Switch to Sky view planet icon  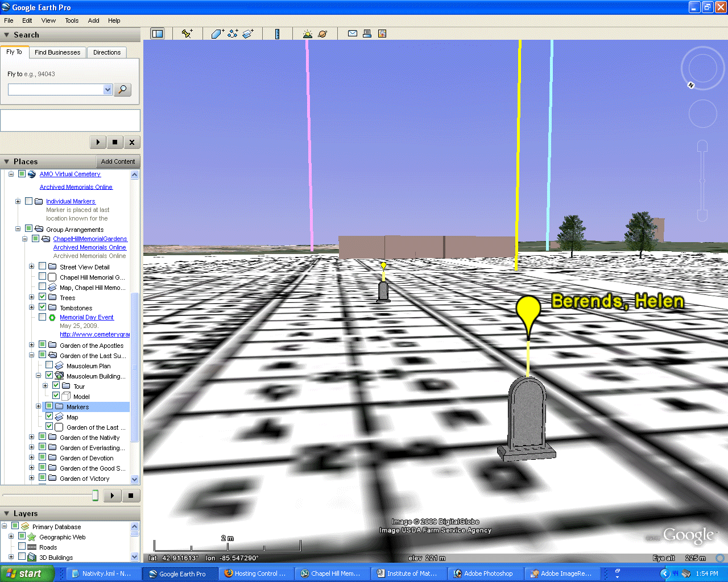click(x=322, y=34)
